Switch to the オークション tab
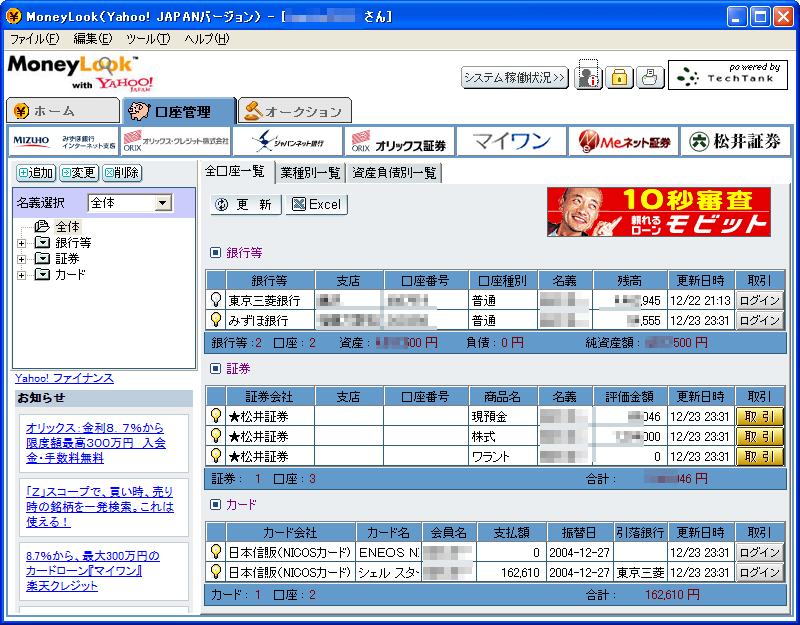The height and width of the screenshot is (625, 800). 295,111
